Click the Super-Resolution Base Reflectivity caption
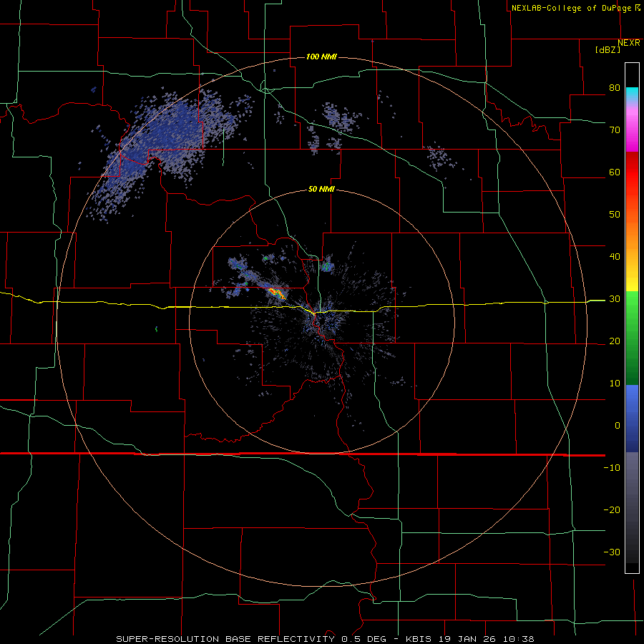The height and width of the screenshot is (644, 644). point(325,639)
